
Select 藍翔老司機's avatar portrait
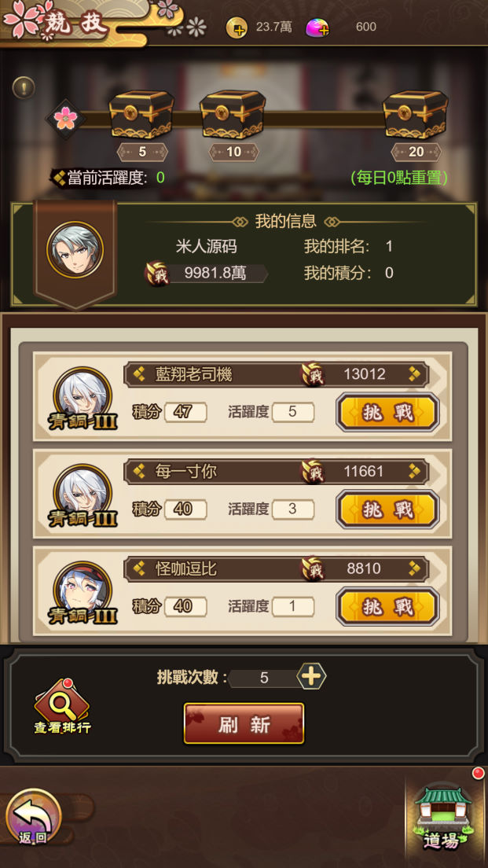(x=83, y=395)
